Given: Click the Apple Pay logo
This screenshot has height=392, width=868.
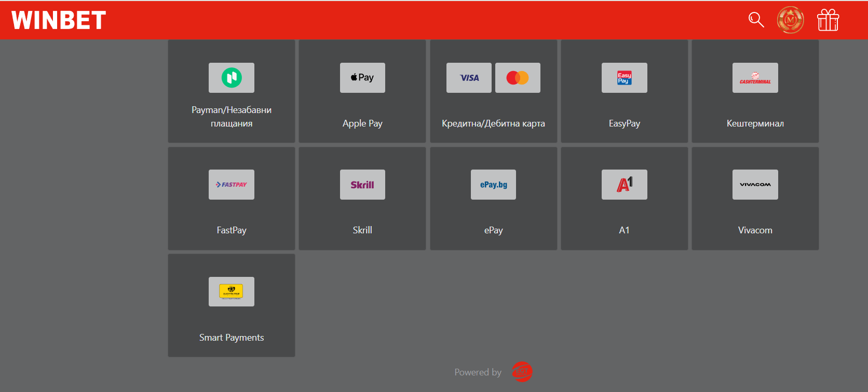Looking at the screenshot, I should click(x=362, y=78).
